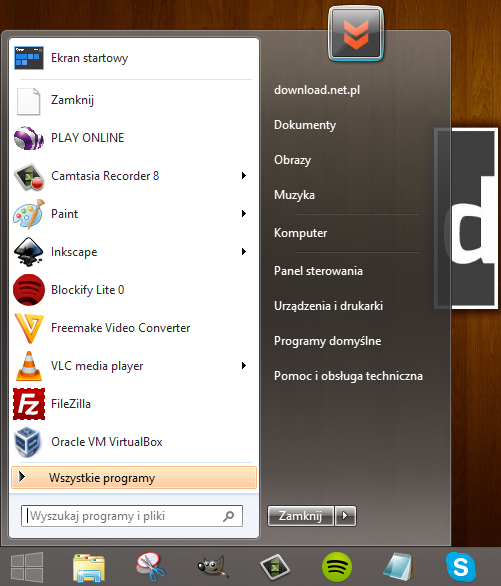501x586 pixels.
Task: Open Urządzenia i drukarki
Action: pyautogui.click(x=328, y=306)
